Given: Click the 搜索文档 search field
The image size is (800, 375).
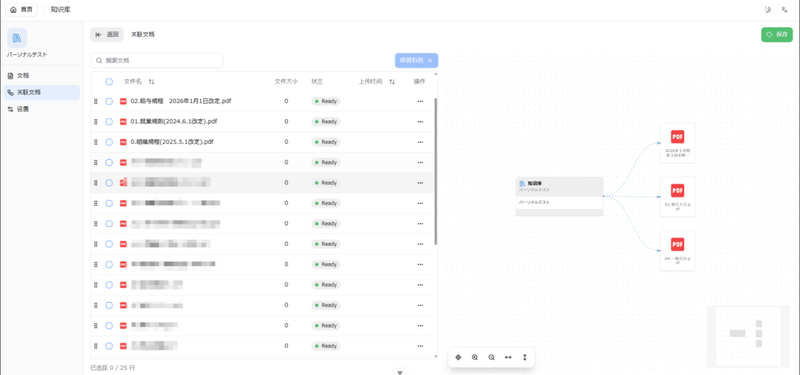Looking at the screenshot, I should pyautogui.click(x=157, y=60).
